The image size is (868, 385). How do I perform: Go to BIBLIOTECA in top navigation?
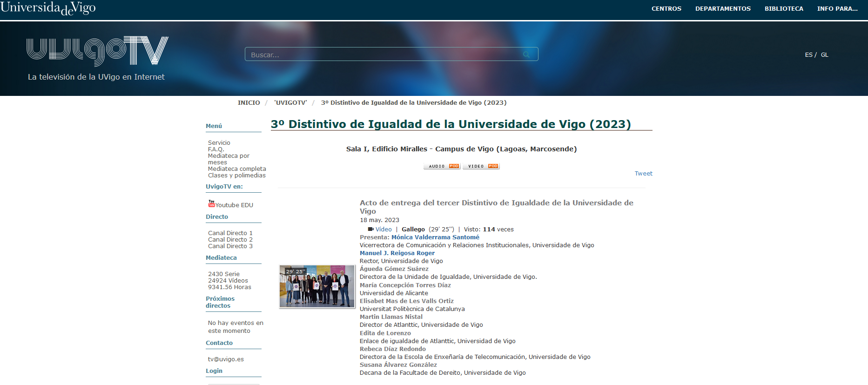[784, 9]
